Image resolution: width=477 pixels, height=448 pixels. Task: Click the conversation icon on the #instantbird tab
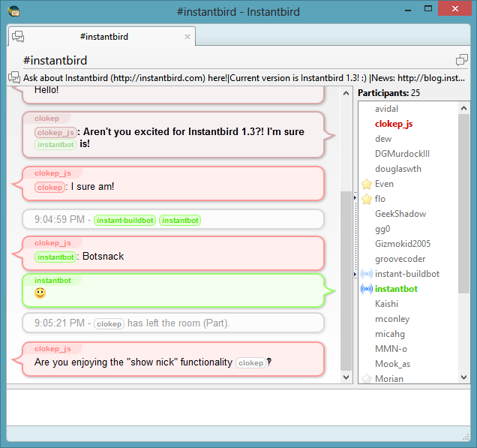click(18, 37)
